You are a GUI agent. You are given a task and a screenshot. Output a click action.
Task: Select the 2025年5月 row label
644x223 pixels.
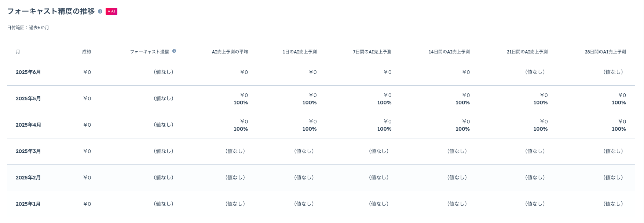tap(28, 99)
